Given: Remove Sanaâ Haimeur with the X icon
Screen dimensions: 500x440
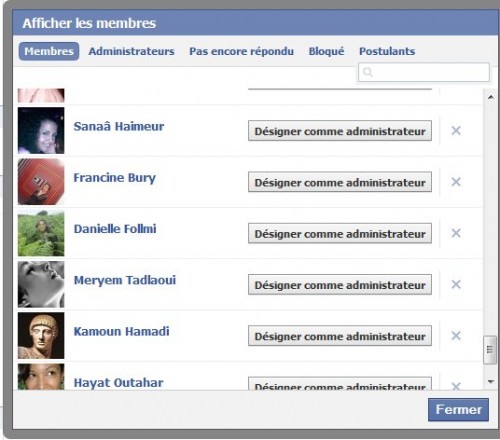Looking at the screenshot, I should click(x=456, y=131).
